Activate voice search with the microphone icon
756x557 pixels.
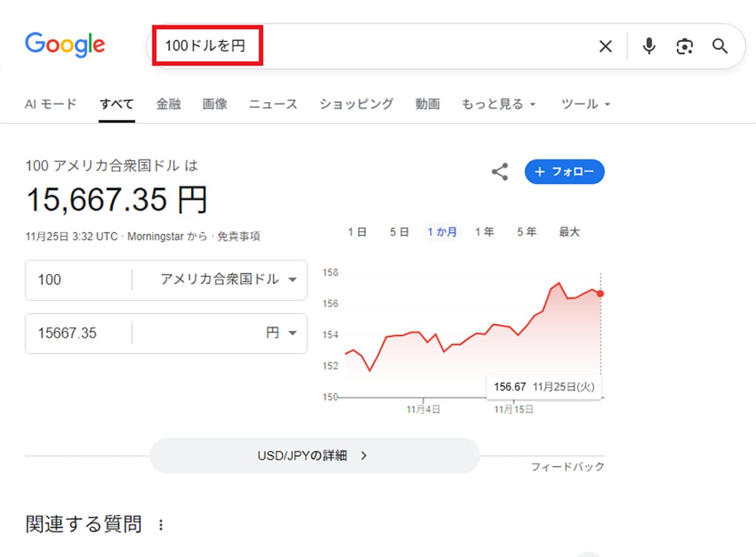648,46
